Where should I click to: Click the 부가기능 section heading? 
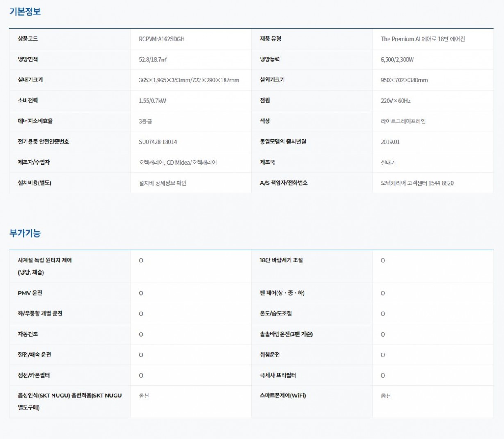tap(25, 233)
